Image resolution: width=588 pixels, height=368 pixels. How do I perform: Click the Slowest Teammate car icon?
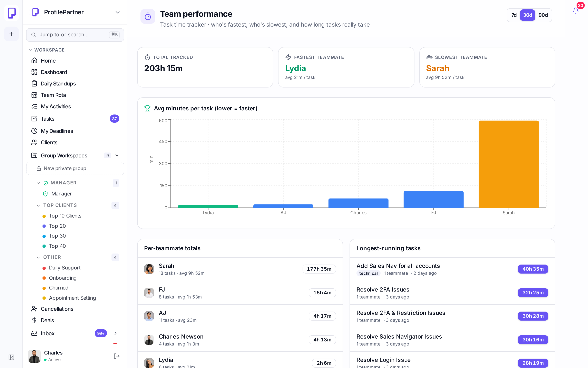point(429,57)
